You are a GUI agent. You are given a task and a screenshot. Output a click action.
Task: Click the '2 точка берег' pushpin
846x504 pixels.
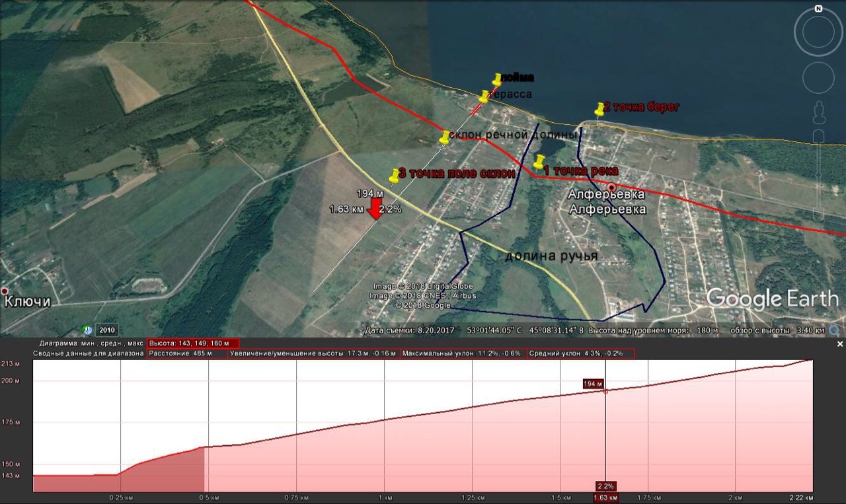coord(599,110)
